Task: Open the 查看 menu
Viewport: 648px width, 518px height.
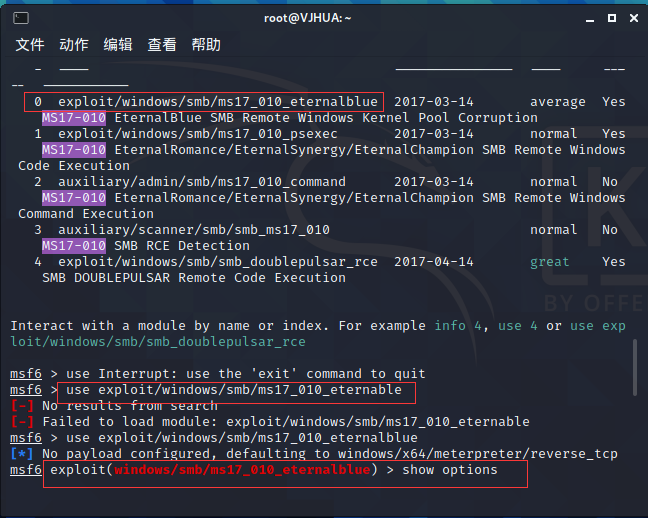Action: [x=162, y=45]
